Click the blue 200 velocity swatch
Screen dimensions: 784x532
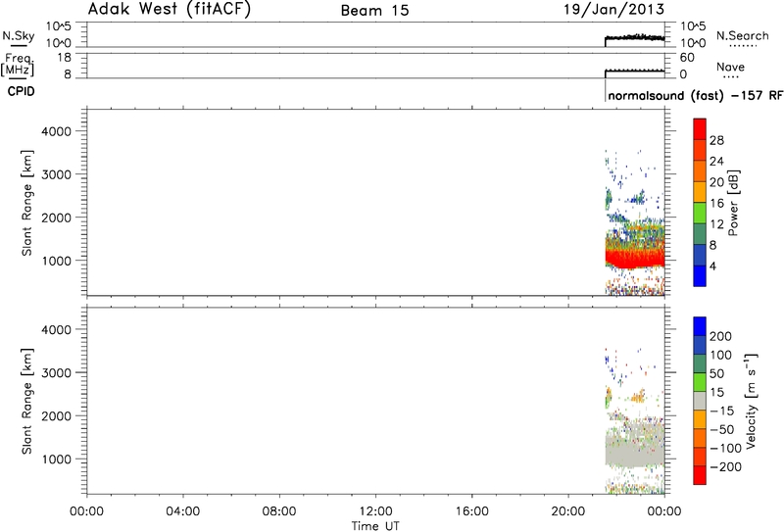tap(700, 326)
